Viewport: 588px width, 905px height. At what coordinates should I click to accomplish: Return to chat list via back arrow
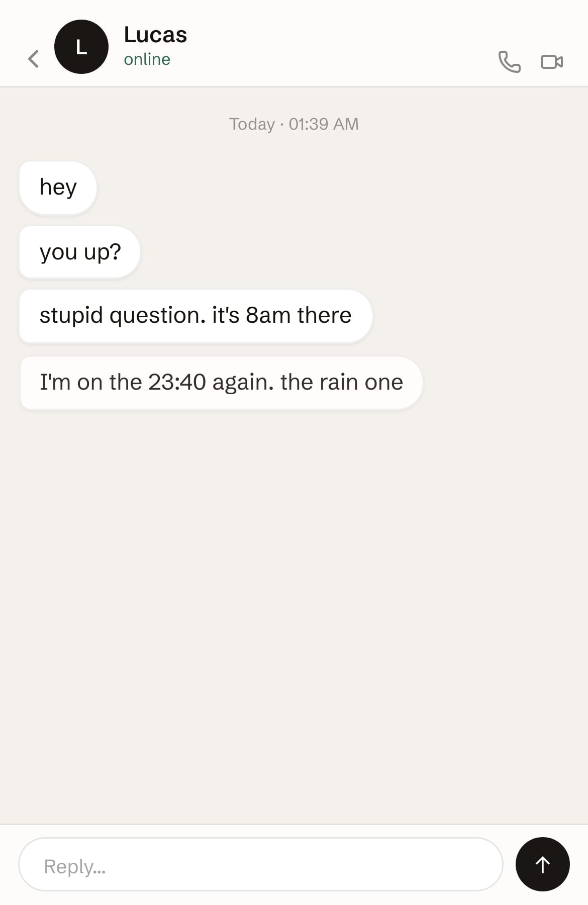(33, 59)
